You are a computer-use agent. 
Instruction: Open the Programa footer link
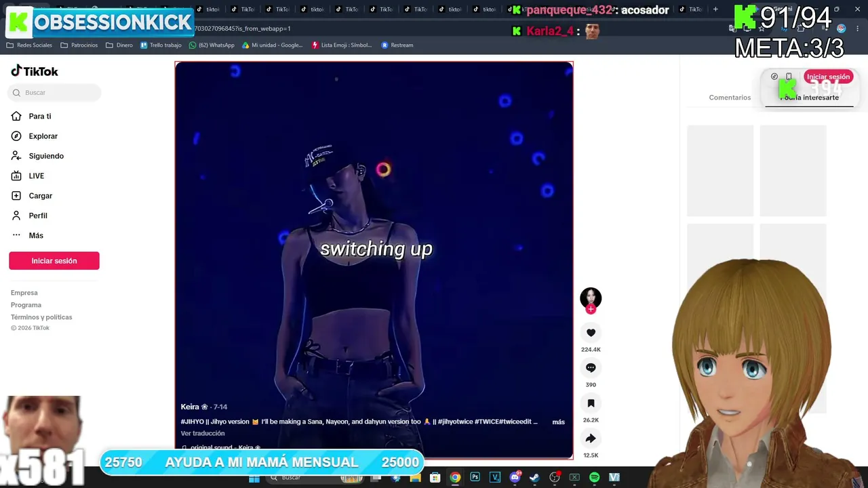pyautogui.click(x=26, y=305)
